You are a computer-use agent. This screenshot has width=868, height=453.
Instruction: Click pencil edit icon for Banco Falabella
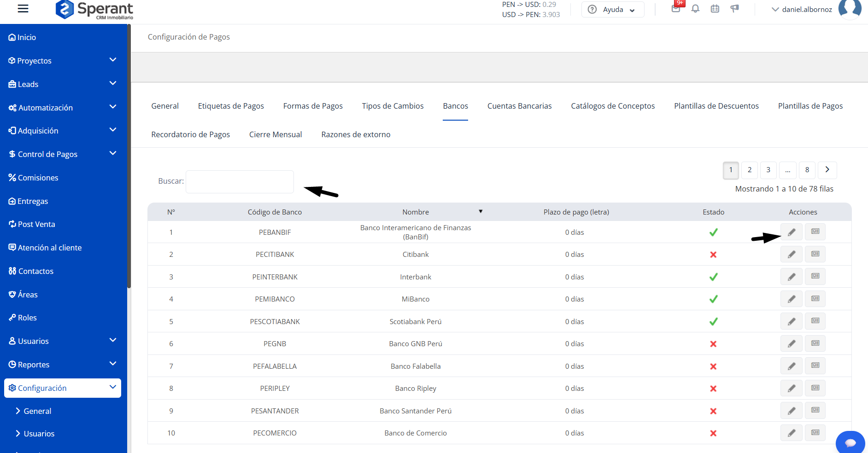(x=791, y=366)
